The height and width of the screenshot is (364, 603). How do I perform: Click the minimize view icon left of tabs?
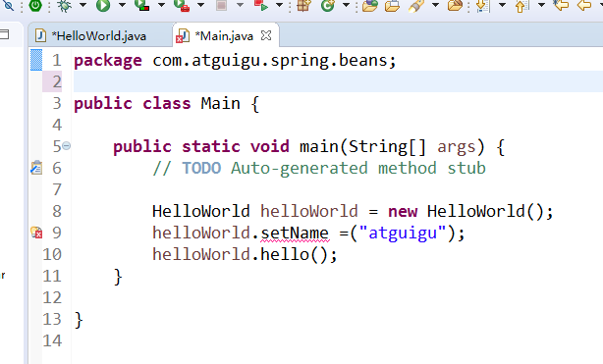[4, 34]
